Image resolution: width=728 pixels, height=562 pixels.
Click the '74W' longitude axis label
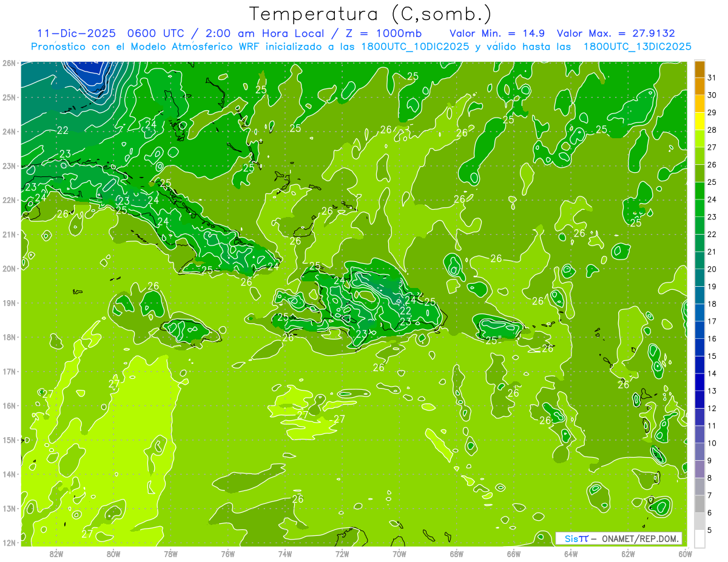click(285, 554)
